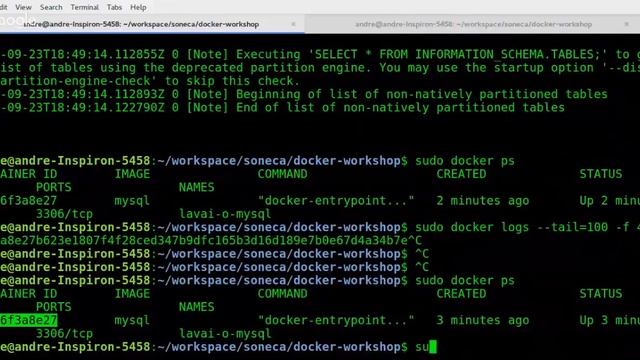Click the 'Beginning of list of non-natively' log line
The image size is (640, 360).
[304, 94]
